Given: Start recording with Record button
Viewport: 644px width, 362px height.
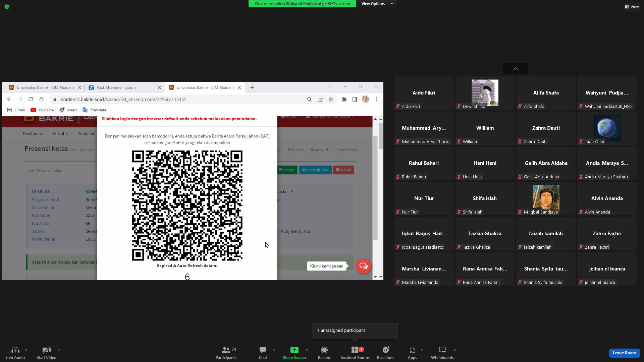Looking at the screenshot, I should (324, 353).
